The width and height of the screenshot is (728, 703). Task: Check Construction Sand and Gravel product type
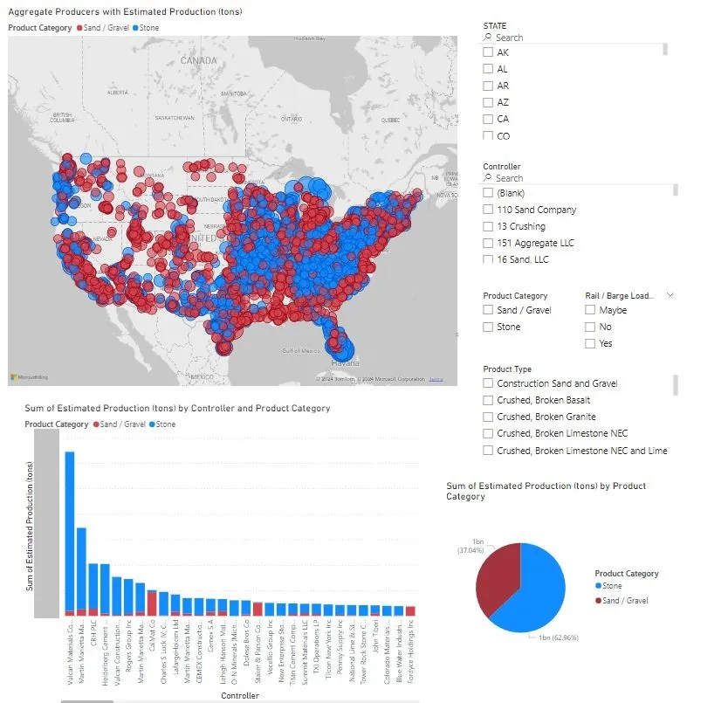(488, 383)
